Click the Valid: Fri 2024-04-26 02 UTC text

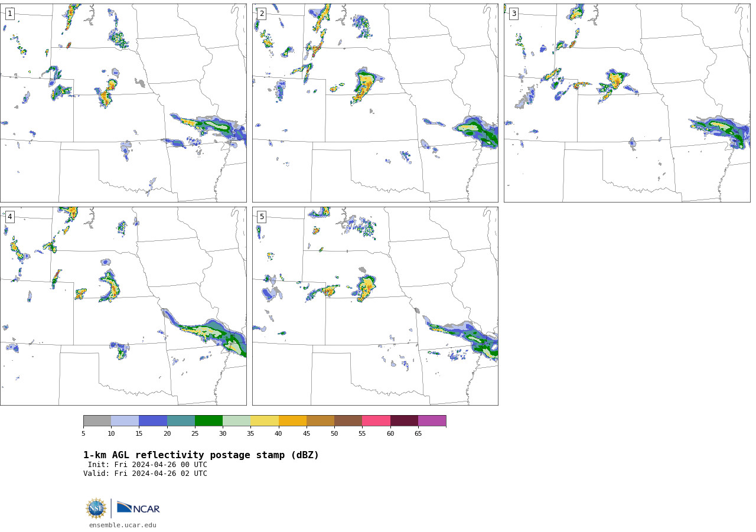[x=145, y=474]
